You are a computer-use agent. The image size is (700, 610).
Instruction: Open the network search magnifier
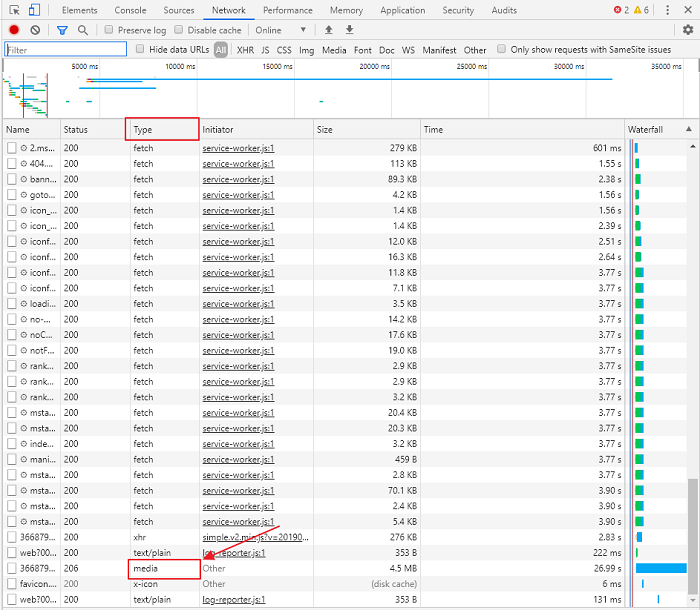83,30
